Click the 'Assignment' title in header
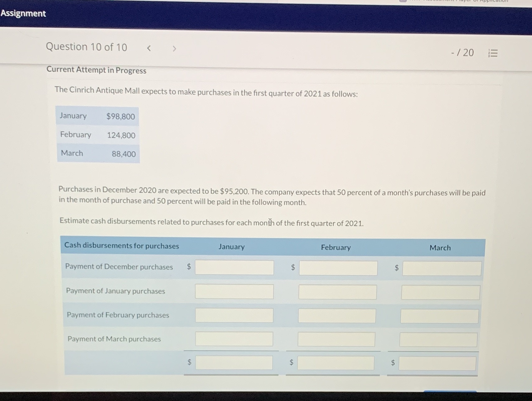The width and height of the screenshot is (532, 401). coord(23,13)
